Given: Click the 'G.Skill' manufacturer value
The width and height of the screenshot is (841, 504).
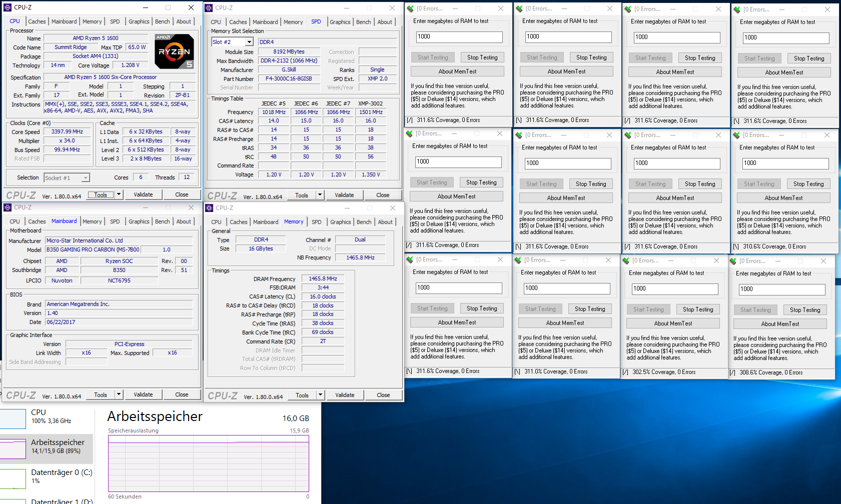Looking at the screenshot, I should click(x=289, y=69).
